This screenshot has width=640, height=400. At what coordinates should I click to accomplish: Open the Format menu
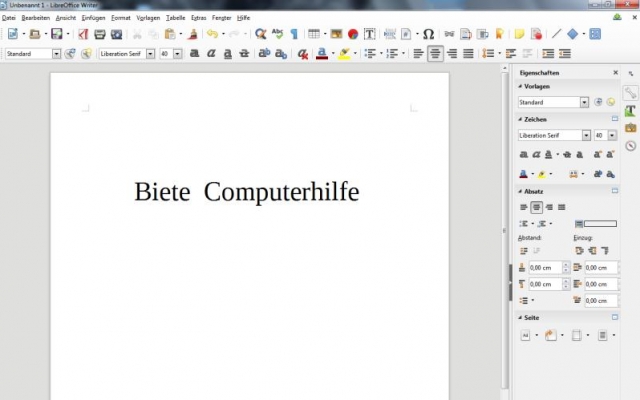click(120, 17)
